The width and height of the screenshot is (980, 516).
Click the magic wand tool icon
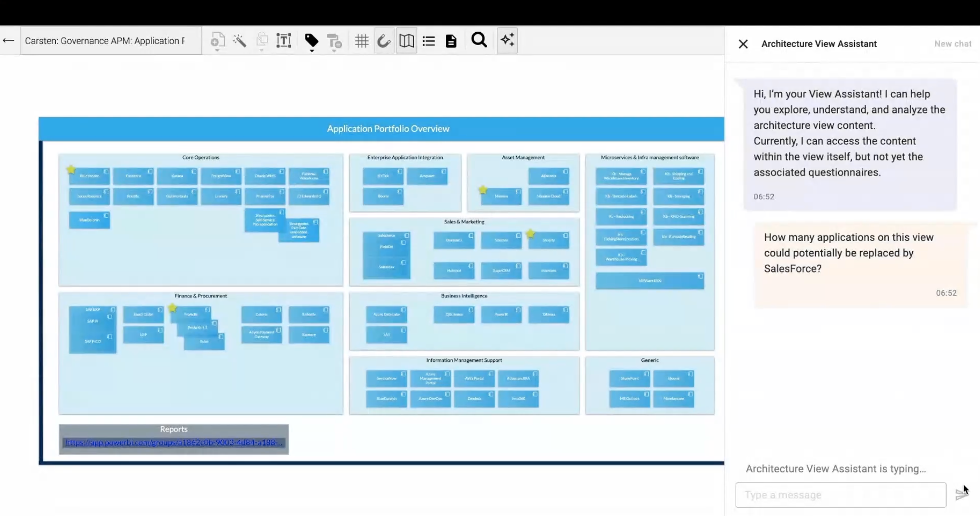pos(239,41)
